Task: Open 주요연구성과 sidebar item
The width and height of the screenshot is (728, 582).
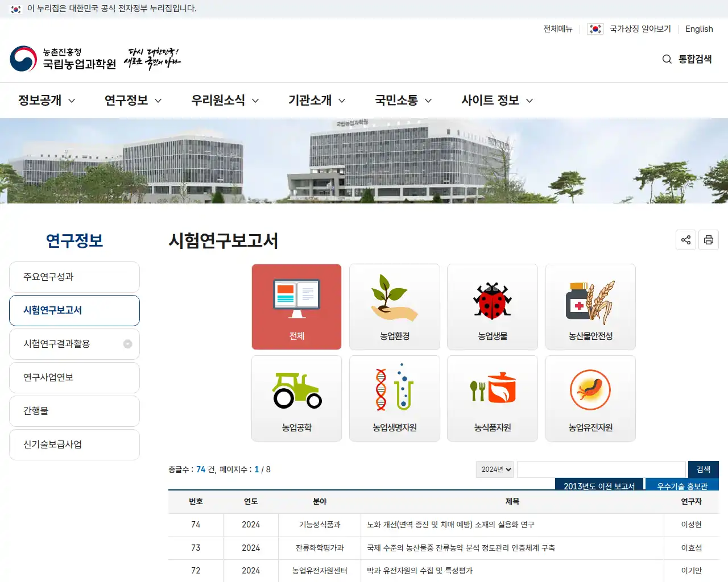Action: click(75, 277)
